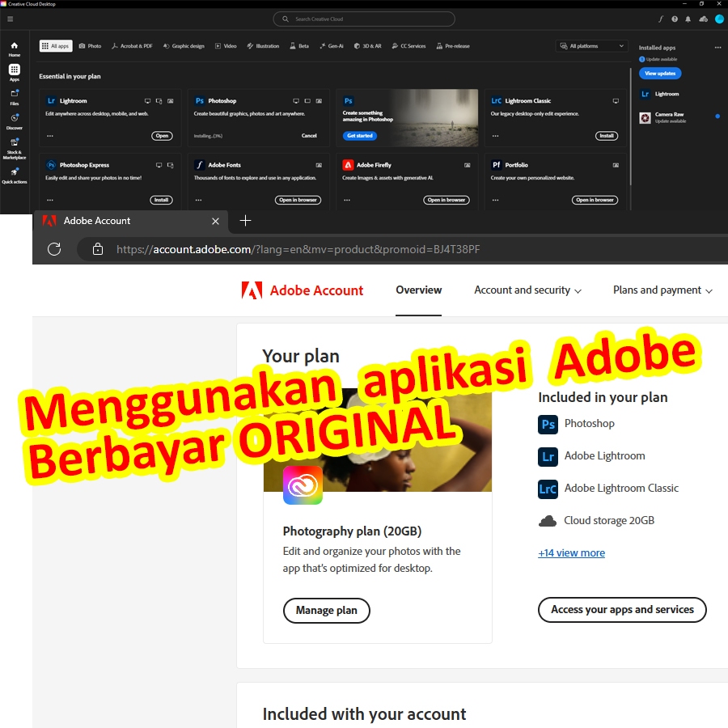Open Adobe Fonts in browser

pos(298,200)
